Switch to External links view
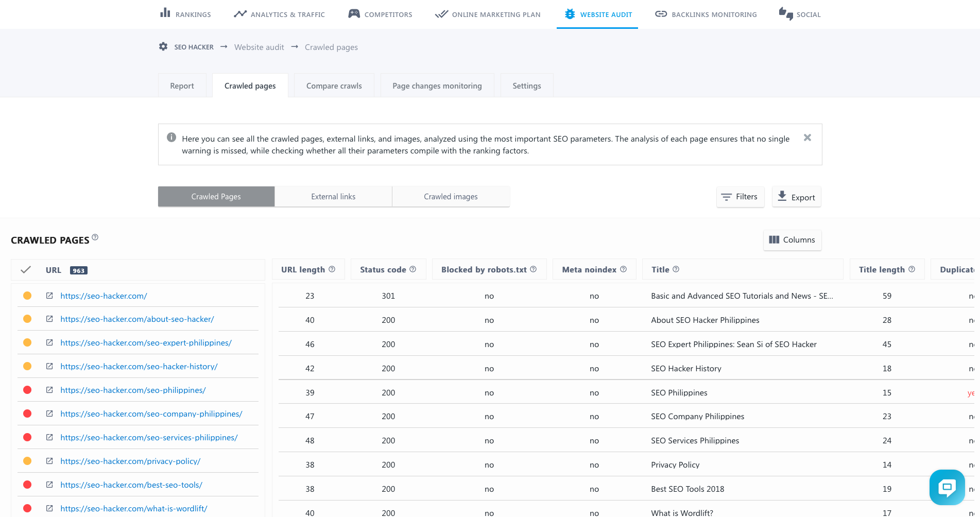This screenshot has height=517, width=980. pyautogui.click(x=333, y=197)
